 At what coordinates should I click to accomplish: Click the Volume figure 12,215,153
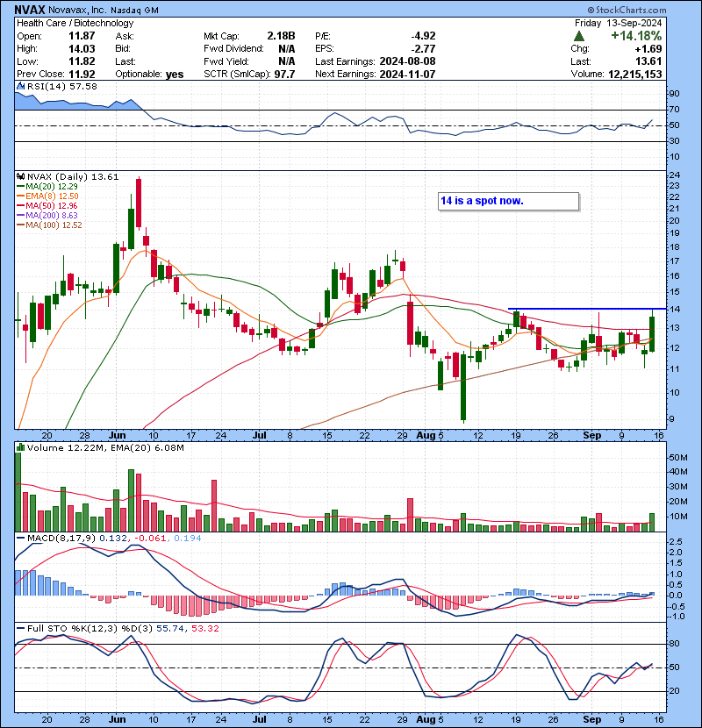point(635,75)
